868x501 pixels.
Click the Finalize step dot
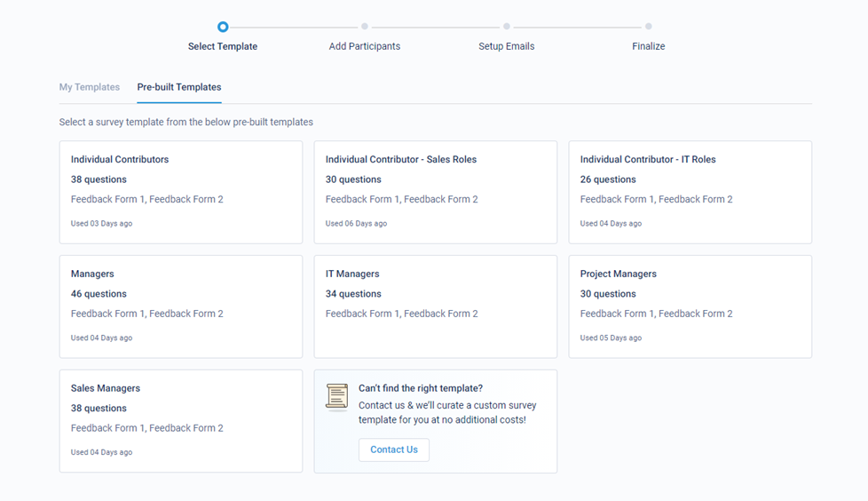coord(649,27)
